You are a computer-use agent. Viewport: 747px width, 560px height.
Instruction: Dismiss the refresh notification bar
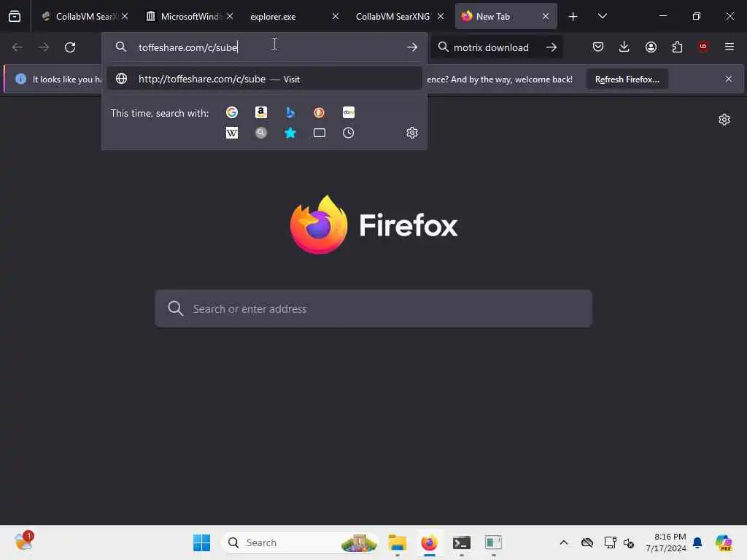[729, 79]
